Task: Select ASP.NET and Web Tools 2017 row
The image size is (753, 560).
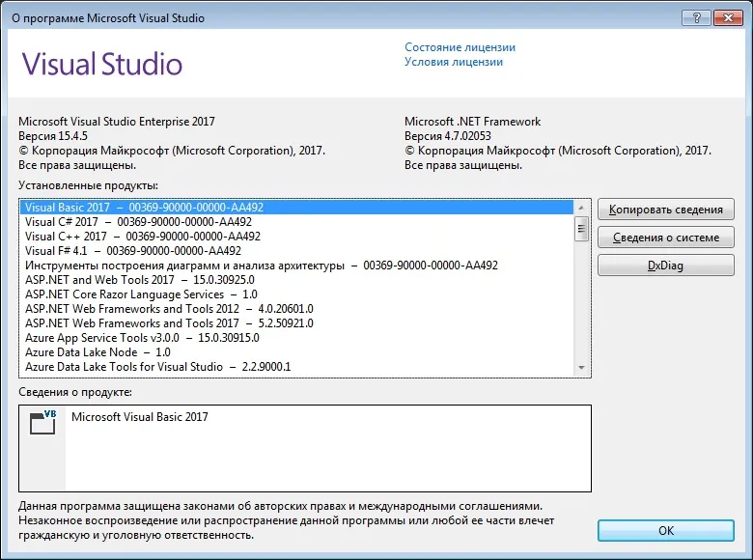Action: pos(296,280)
